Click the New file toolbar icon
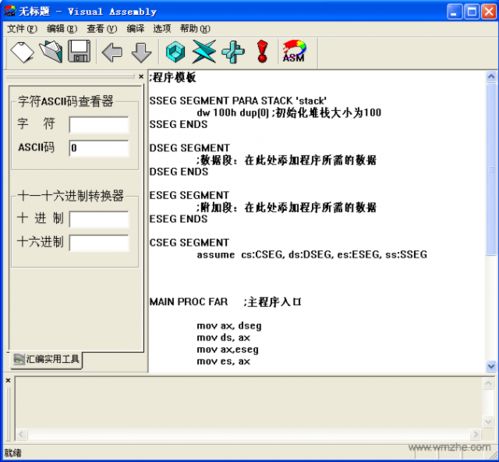This screenshot has width=499, height=462. [22, 52]
